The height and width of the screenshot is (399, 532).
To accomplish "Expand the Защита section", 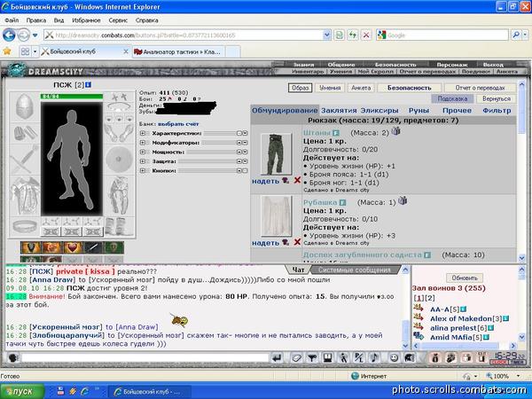I will click(143, 161).
